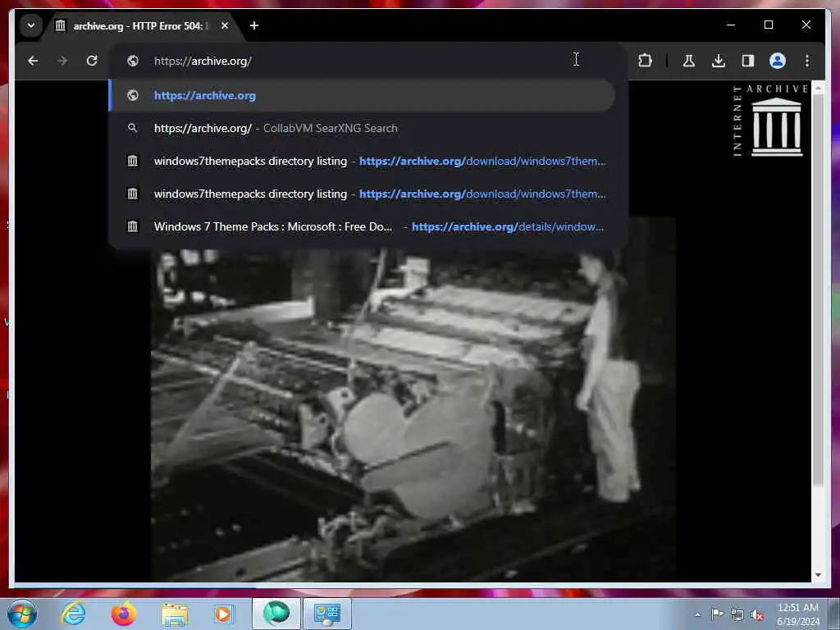Open Windows Explorer folder icon in taskbar

point(175,614)
